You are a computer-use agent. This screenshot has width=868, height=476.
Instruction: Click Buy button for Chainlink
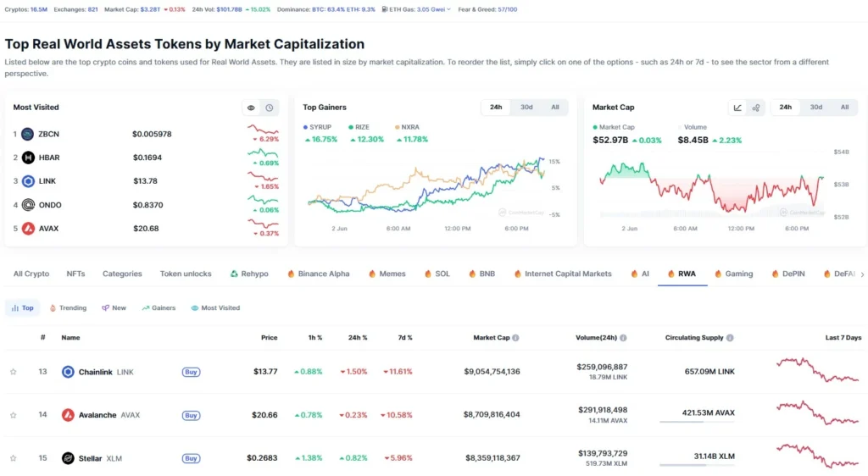click(191, 372)
